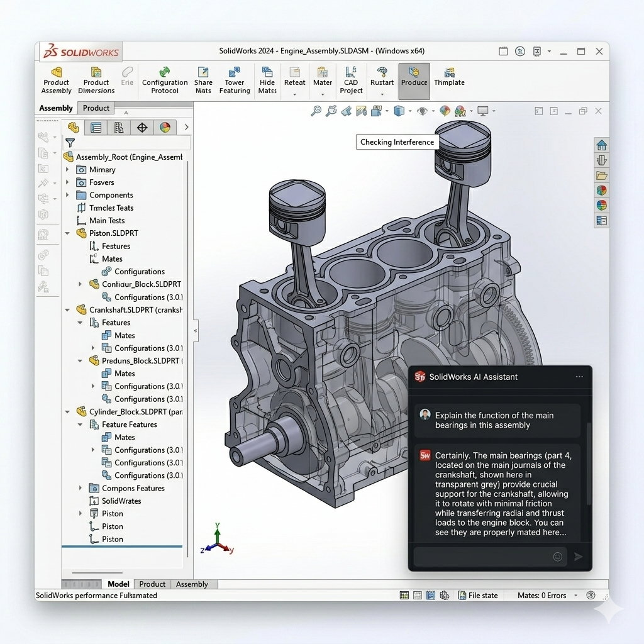Viewport: 644px width, 644px height.
Task: Open the crosshair target manager tab
Action: [142, 127]
